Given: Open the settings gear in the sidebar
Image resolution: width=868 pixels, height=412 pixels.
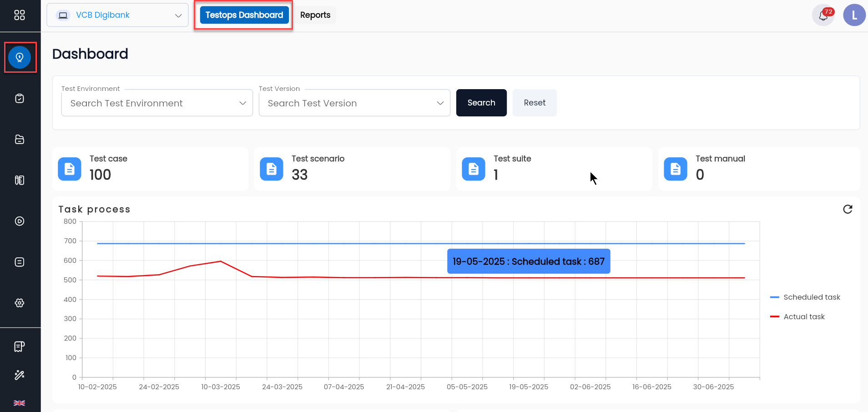Looking at the screenshot, I should click(20, 302).
